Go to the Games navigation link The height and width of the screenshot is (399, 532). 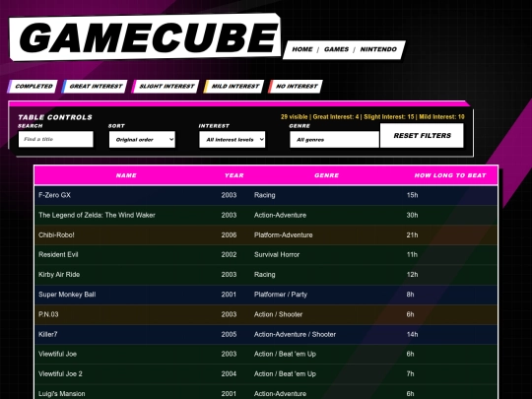pos(336,49)
